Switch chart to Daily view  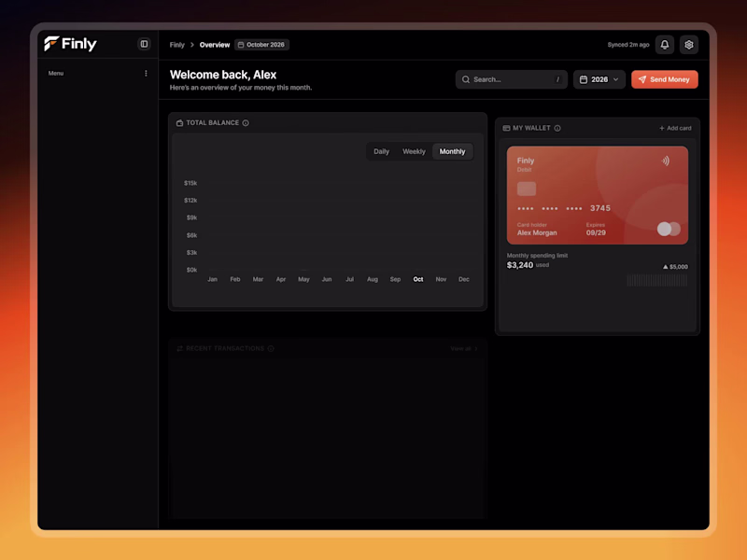coord(381,151)
